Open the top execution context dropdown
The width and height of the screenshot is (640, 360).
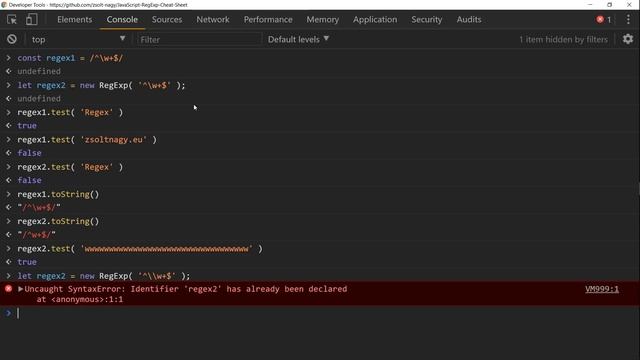tap(78, 39)
